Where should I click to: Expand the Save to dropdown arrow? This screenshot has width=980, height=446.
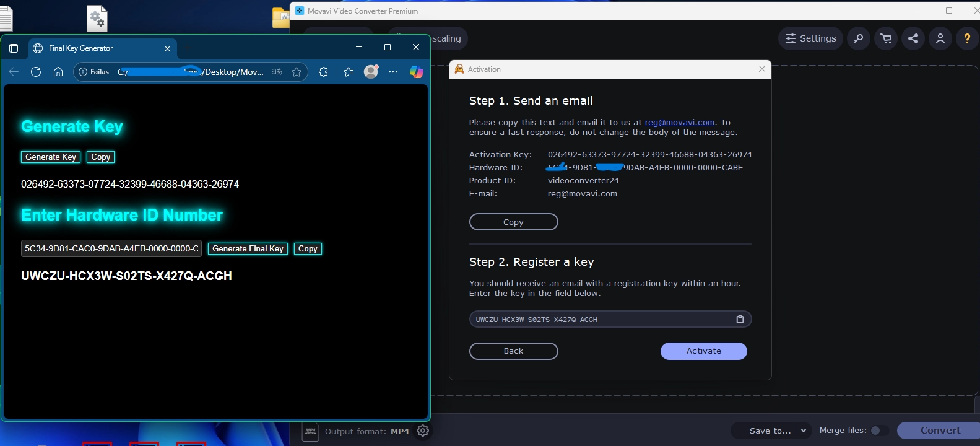[x=804, y=431]
